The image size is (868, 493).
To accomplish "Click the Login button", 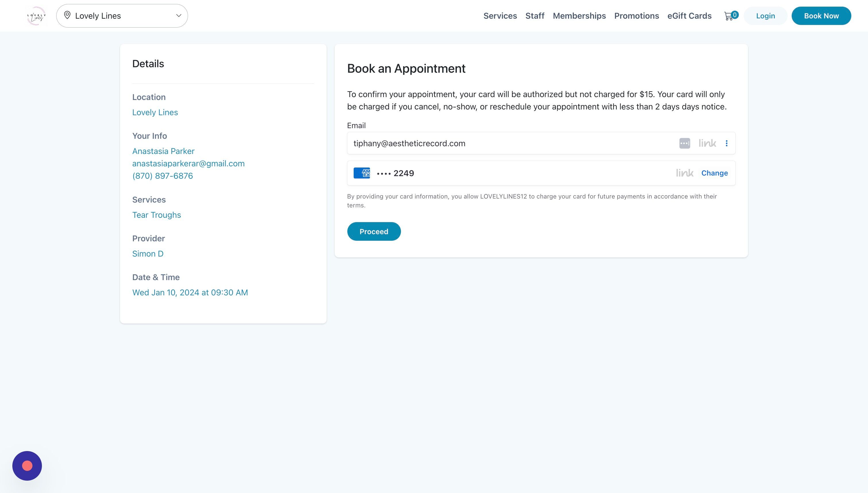I will point(765,16).
